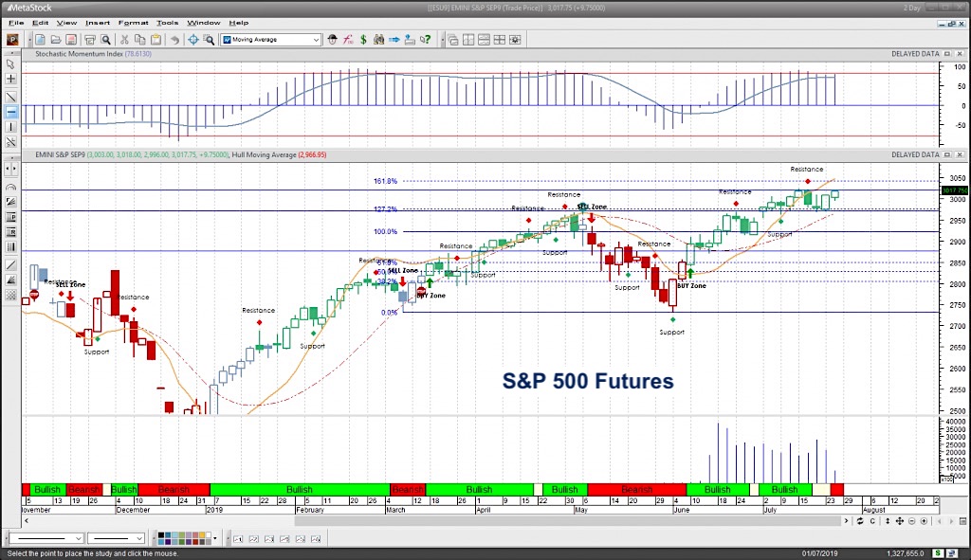Click the green S status bar icon

click(x=938, y=553)
